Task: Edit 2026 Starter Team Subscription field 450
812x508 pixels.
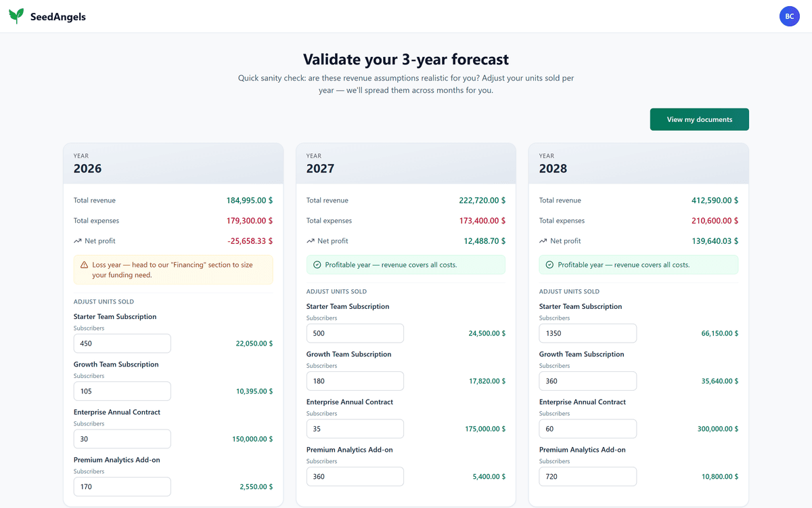Action: 122,343
